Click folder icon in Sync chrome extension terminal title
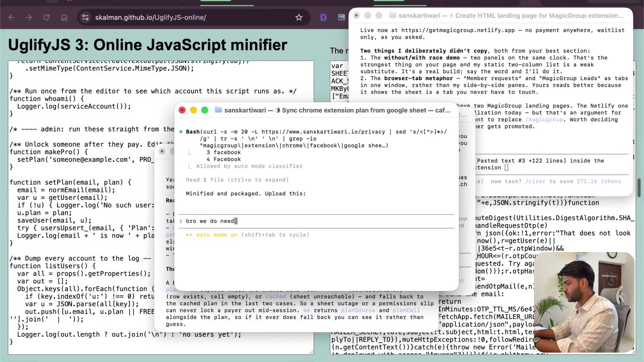 [x=218, y=110]
